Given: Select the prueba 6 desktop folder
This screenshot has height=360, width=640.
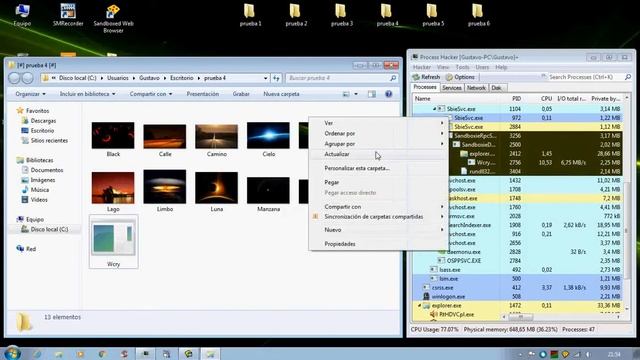Looking at the screenshot, I should [x=479, y=15].
